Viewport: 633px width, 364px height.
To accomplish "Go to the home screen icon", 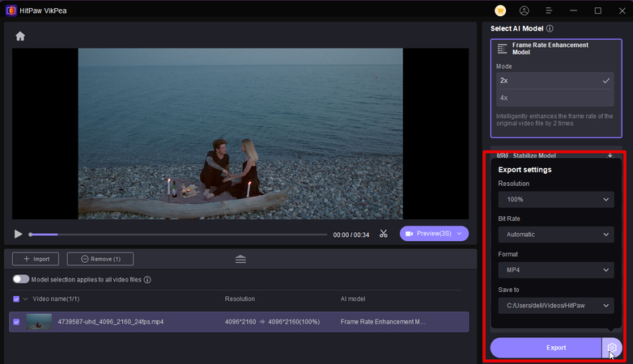I will [x=20, y=36].
